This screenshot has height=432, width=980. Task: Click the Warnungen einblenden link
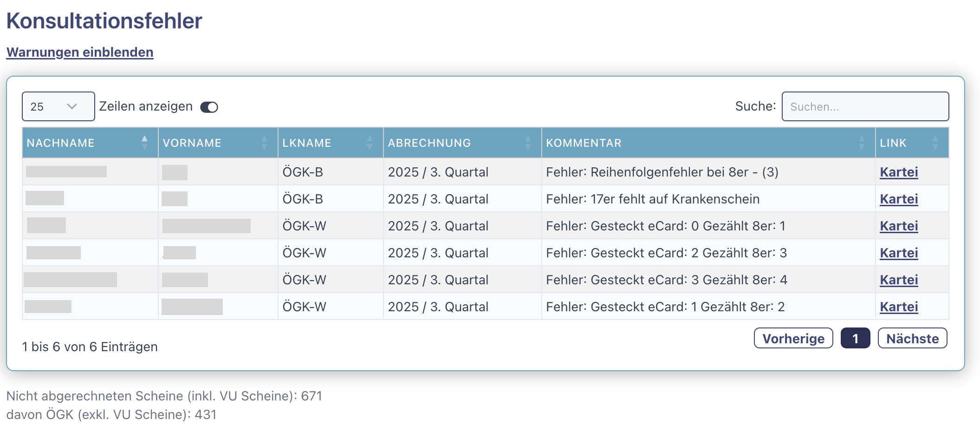point(80,52)
